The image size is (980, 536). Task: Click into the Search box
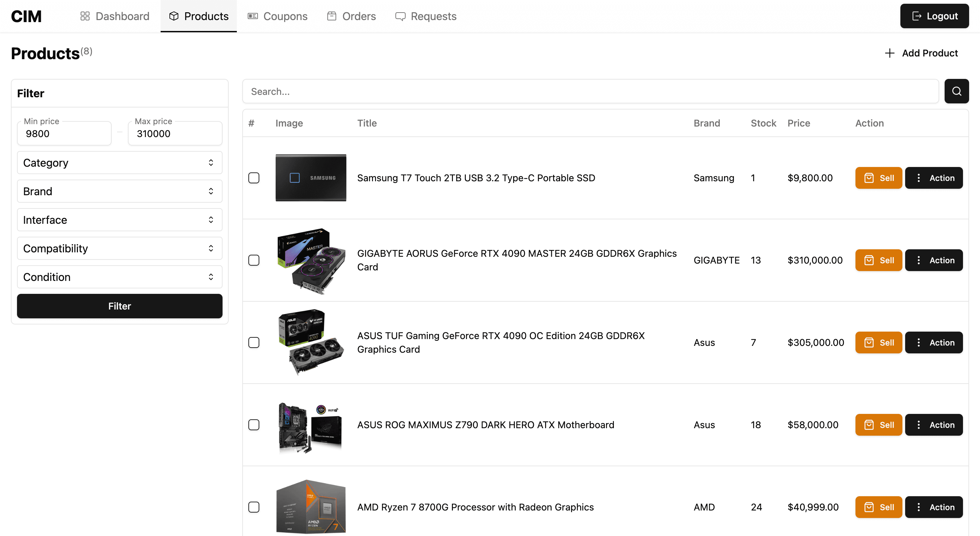point(590,91)
